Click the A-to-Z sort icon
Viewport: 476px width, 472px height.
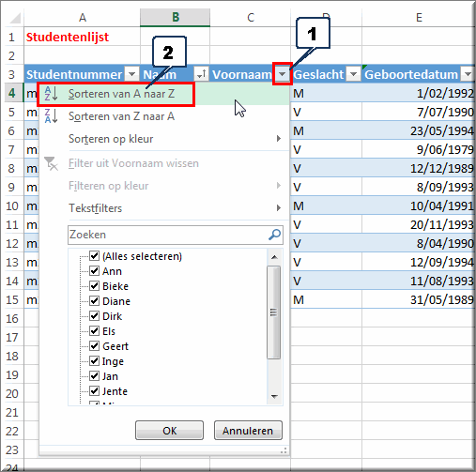[51, 94]
